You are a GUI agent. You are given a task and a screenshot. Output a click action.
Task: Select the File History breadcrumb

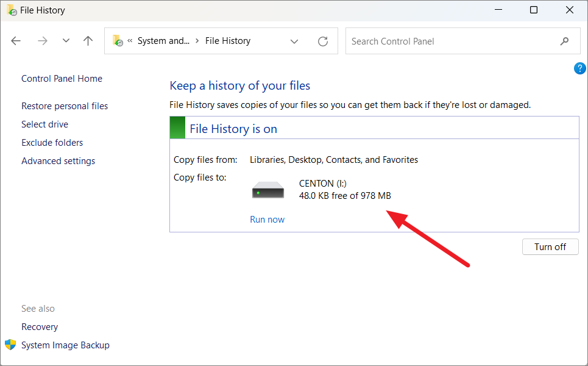click(227, 41)
